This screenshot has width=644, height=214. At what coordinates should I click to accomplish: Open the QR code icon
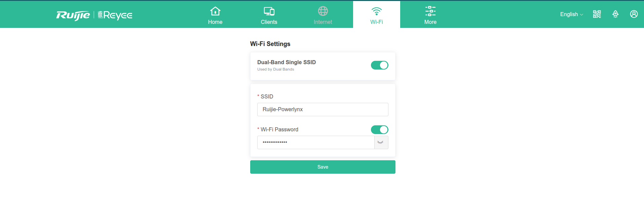click(597, 14)
